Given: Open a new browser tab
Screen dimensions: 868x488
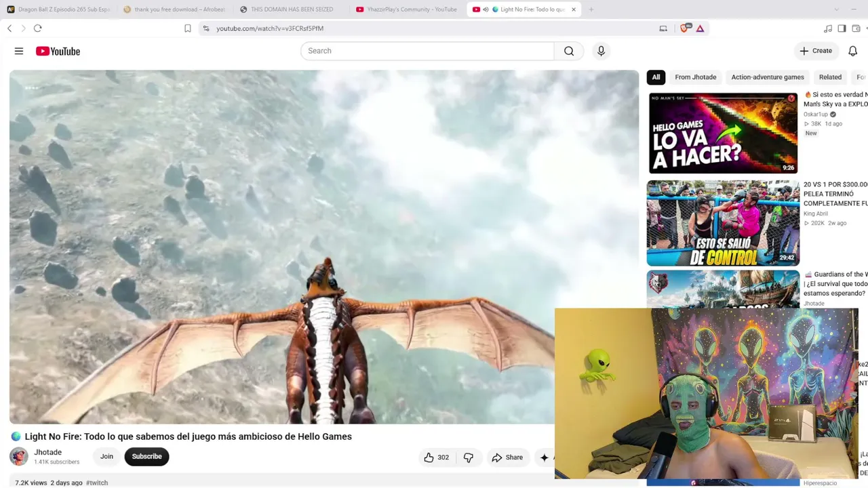Looking at the screenshot, I should coord(591,9).
